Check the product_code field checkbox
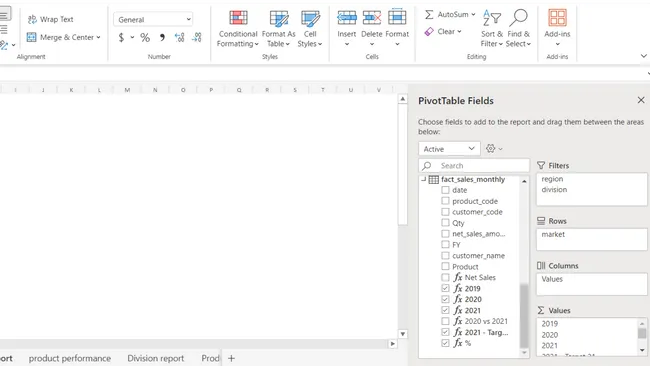This screenshot has height=366, width=650. point(445,201)
